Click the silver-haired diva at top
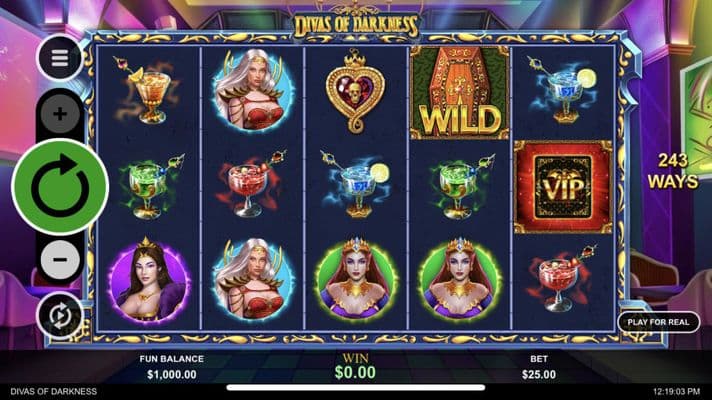The image size is (712, 400). coord(252,91)
